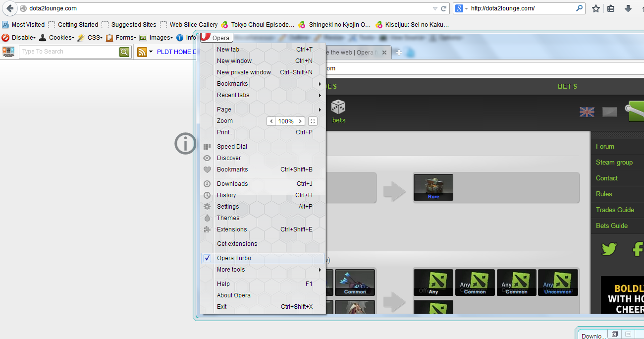Screen dimensions: 644x339
Task: Open Kiseijuu: Sei no Kaku bookmark
Action: click(x=412, y=24)
